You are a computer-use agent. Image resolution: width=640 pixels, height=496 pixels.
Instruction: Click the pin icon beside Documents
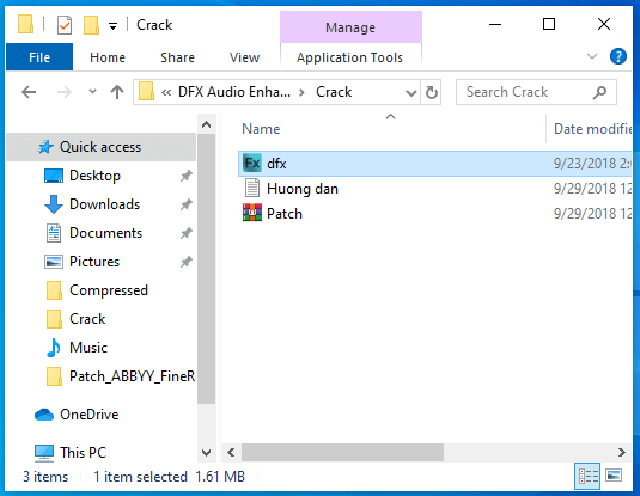click(186, 233)
